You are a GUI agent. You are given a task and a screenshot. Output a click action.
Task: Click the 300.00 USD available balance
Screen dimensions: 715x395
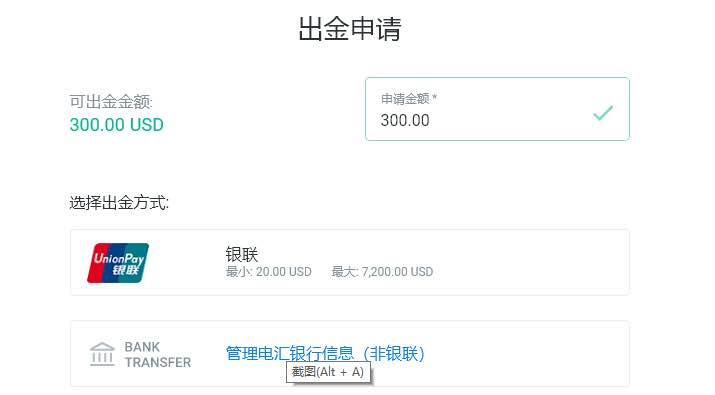[116, 125]
